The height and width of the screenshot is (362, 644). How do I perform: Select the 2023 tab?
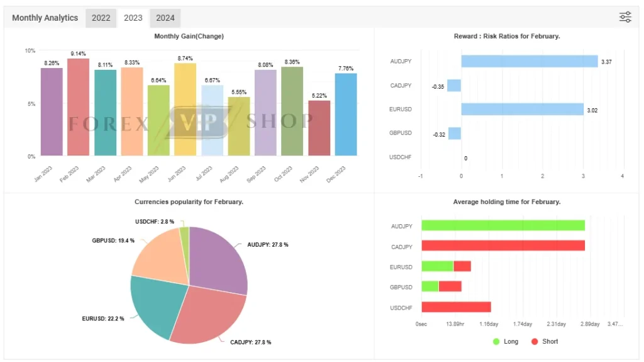point(133,18)
